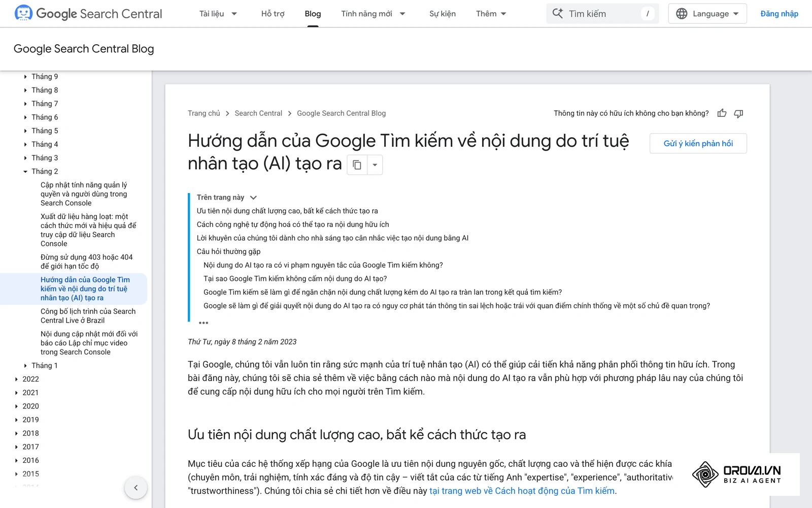This screenshot has height=508, width=812.
Task: Click the thumbs-up helpful icon
Action: (x=722, y=113)
